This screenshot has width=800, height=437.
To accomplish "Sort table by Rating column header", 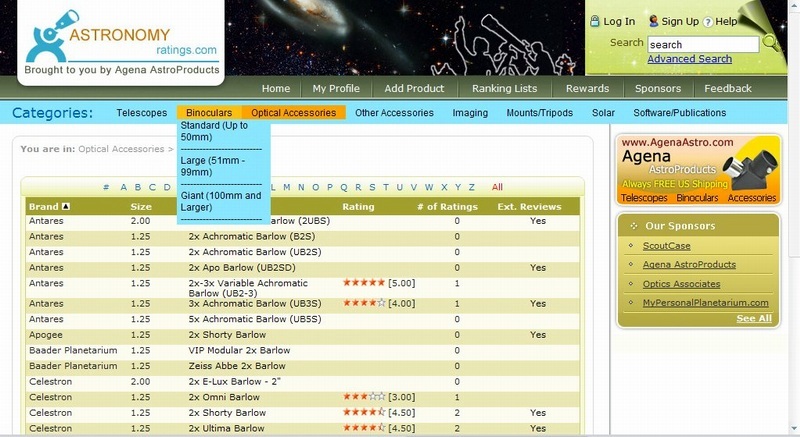I will pos(358,207).
